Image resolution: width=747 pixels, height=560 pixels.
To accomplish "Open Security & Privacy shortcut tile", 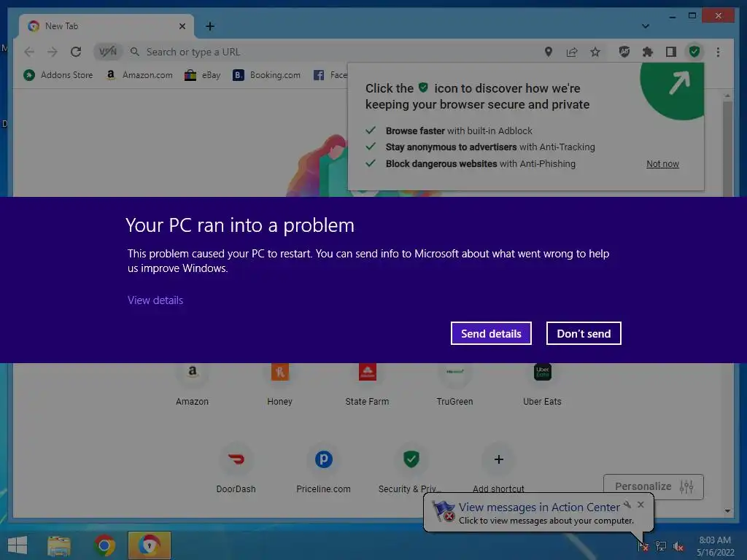I will pyautogui.click(x=411, y=467).
